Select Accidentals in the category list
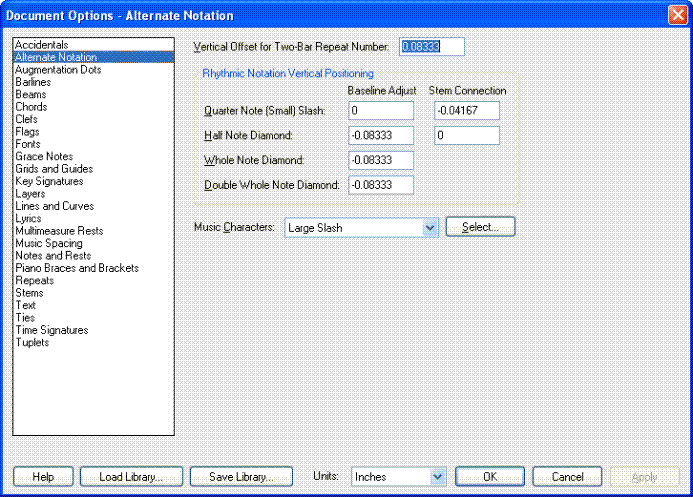 (x=41, y=45)
